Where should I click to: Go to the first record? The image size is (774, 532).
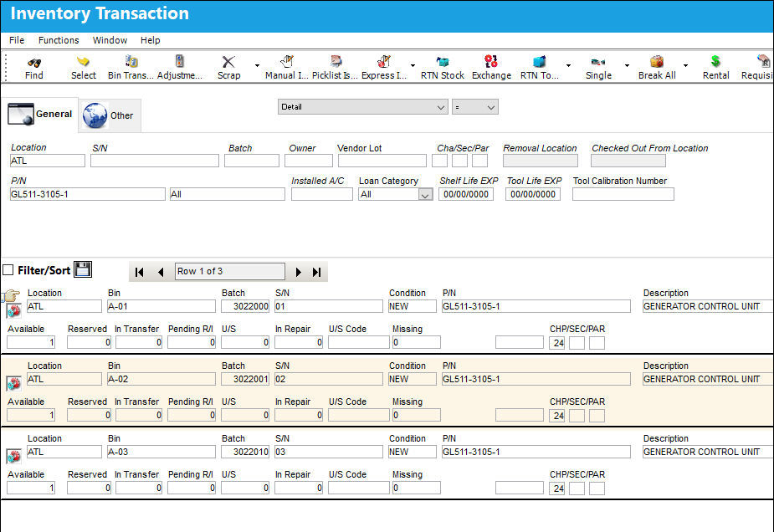coord(139,272)
